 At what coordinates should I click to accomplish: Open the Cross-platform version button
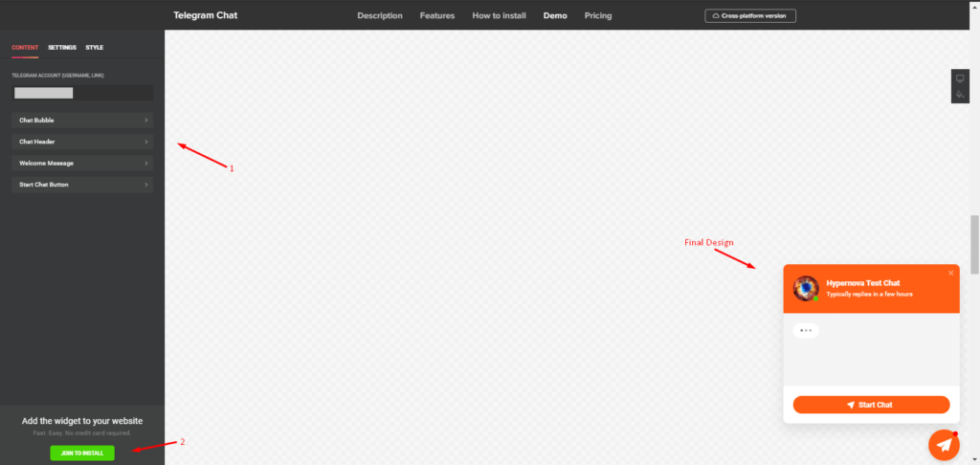pyautogui.click(x=750, y=15)
